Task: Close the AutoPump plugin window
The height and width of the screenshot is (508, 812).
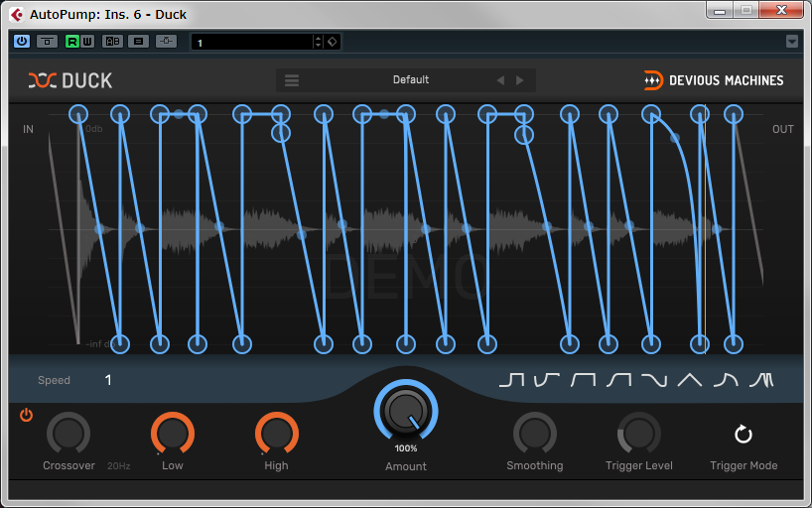Action: pyautogui.click(x=781, y=10)
